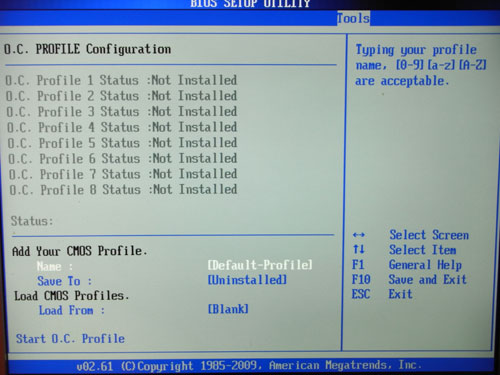500x375 pixels.
Task: Click the up-down arrows key icon
Action: pos(359,249)
